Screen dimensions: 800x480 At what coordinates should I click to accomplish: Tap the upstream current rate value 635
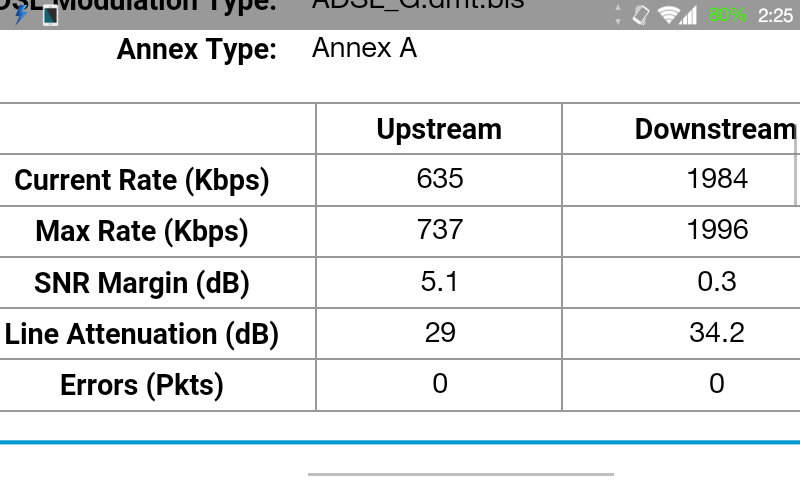(x=440, y=179)
